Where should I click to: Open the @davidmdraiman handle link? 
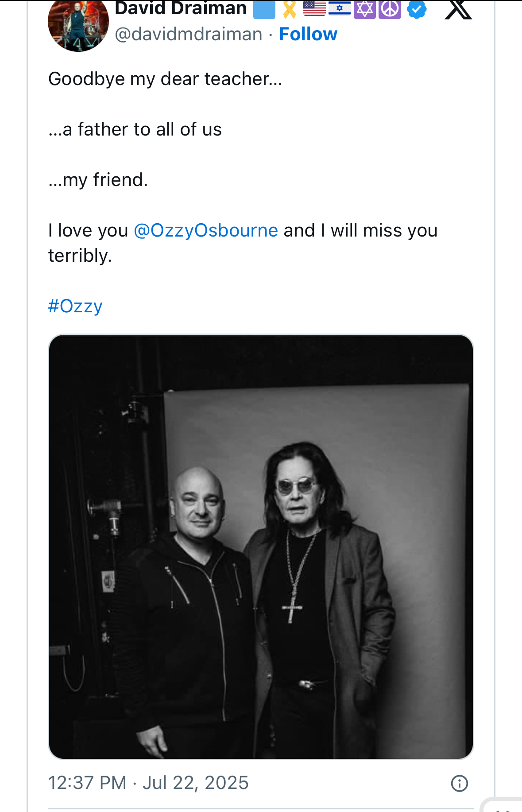point(189,34)
